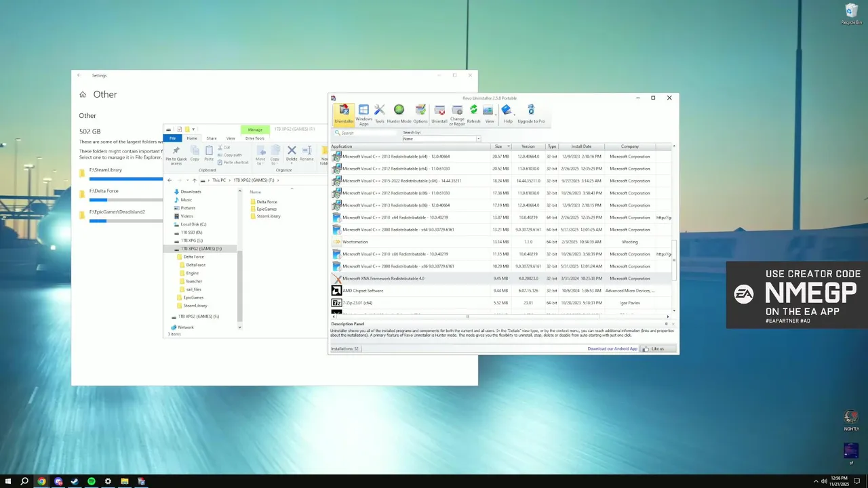Click the Uninstall toolbar button in Revo
The width and height of the screenshot is (868, 488).
(439, 114)
